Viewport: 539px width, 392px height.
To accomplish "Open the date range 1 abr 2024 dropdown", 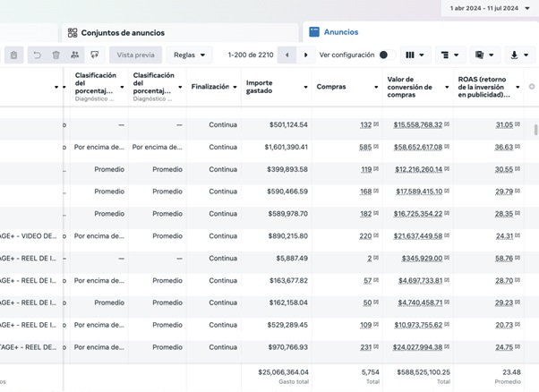I will point(491,8).
